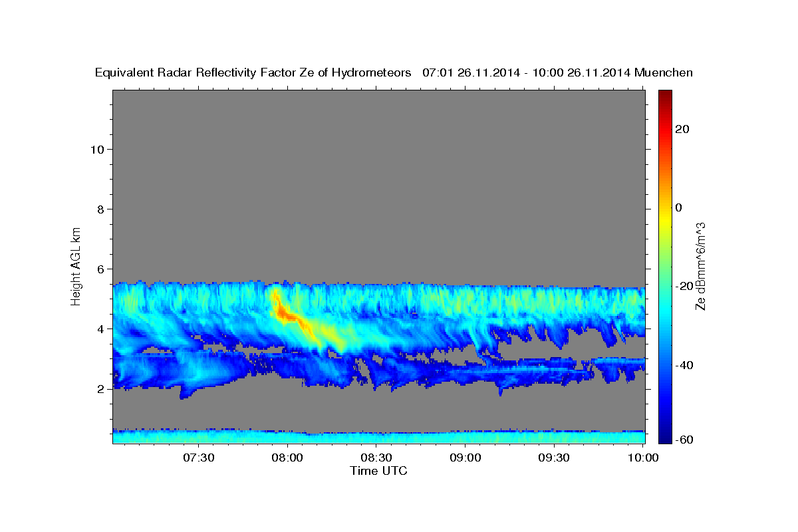Click the height axis value 2
The image size is (798, 532).
pyautogui.click(x=100, y=389)
